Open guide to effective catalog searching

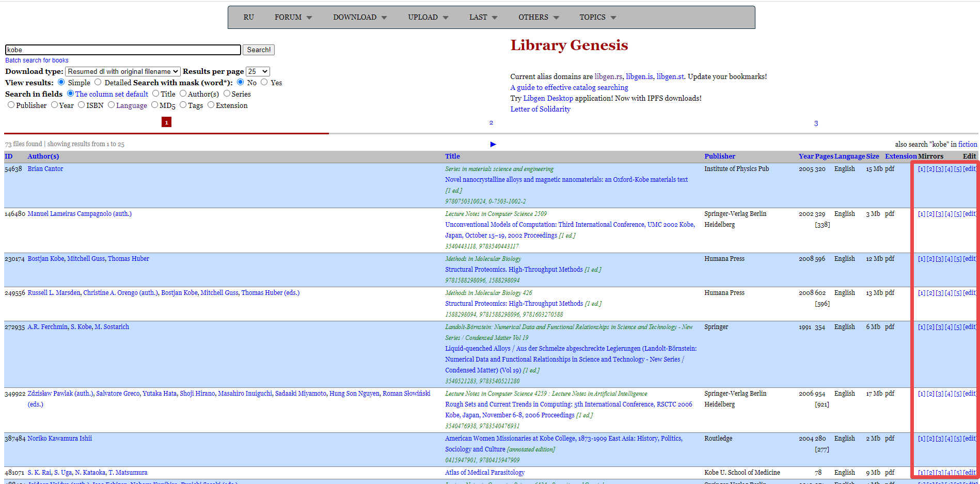tap(569, 87)
